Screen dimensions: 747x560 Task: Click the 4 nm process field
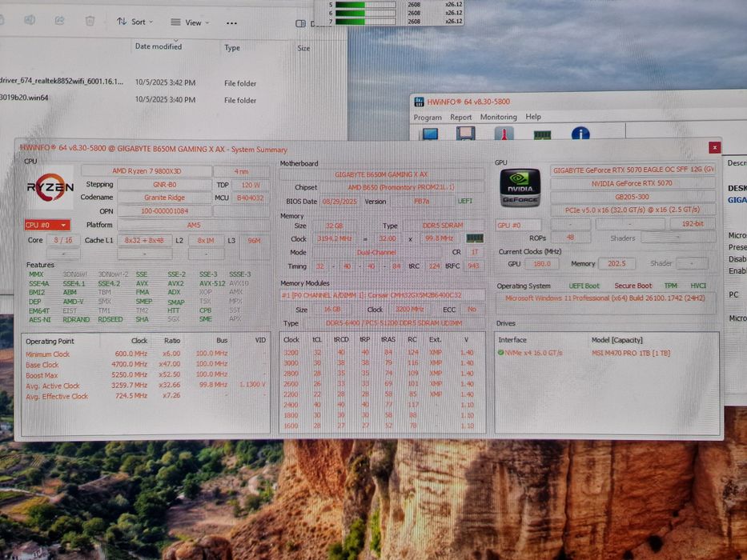[241, 171]
